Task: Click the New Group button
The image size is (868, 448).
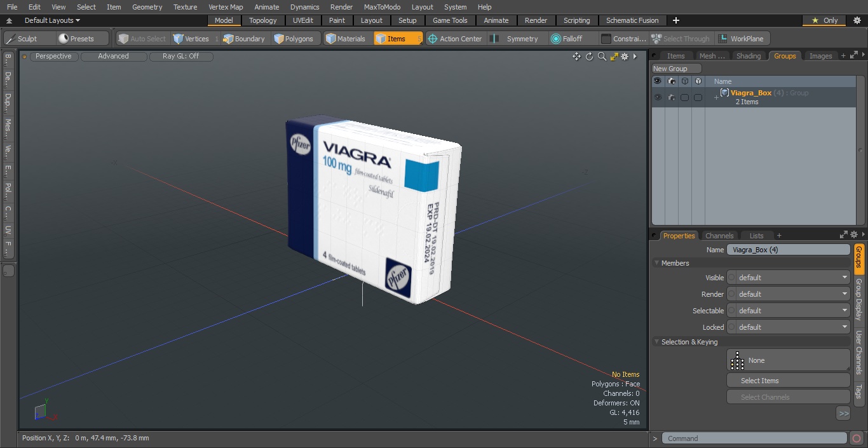Action: click(x=677, y=69)
